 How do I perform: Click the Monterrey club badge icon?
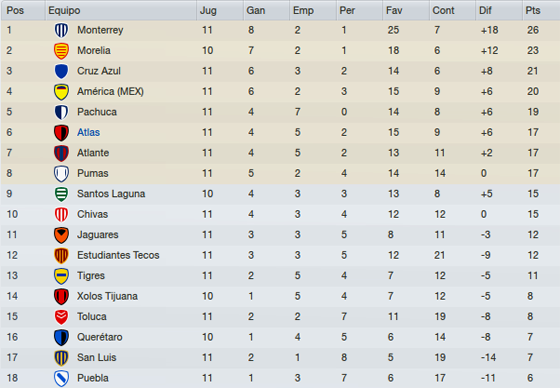(x=61, y=30)
